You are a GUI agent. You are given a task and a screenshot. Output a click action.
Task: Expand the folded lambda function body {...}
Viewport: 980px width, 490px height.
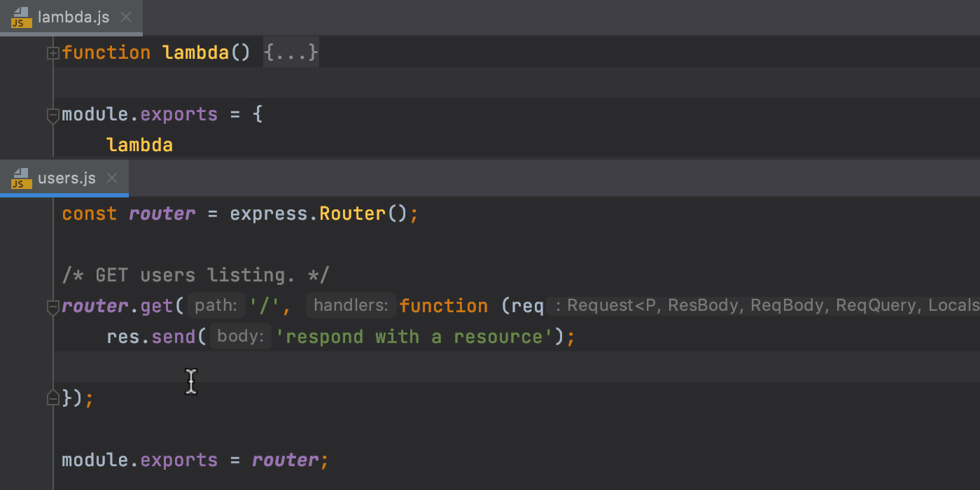coord(290,52)
